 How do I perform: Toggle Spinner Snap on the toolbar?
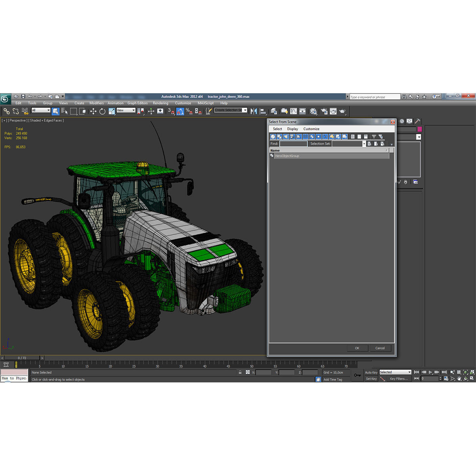click(198, 111)
